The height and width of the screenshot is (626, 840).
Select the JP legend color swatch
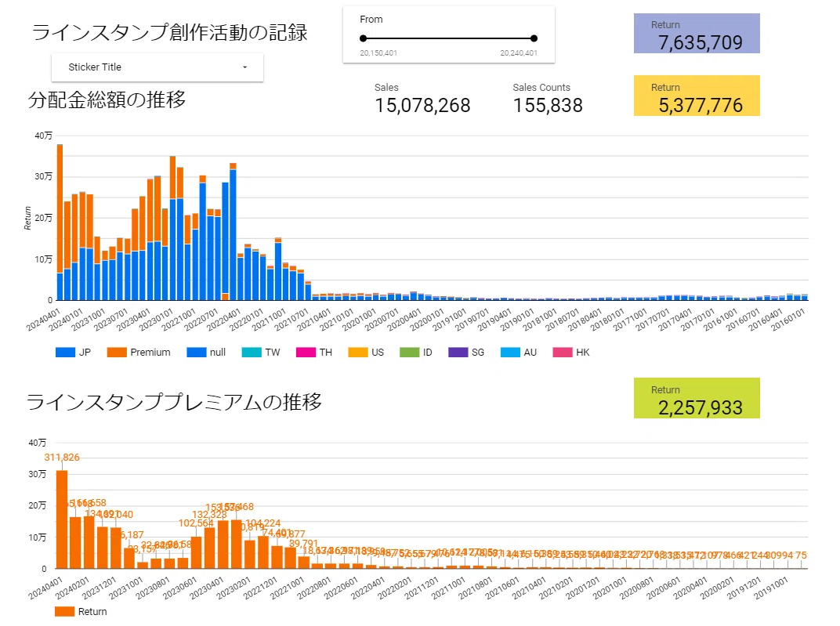click(x=65, y=352)
